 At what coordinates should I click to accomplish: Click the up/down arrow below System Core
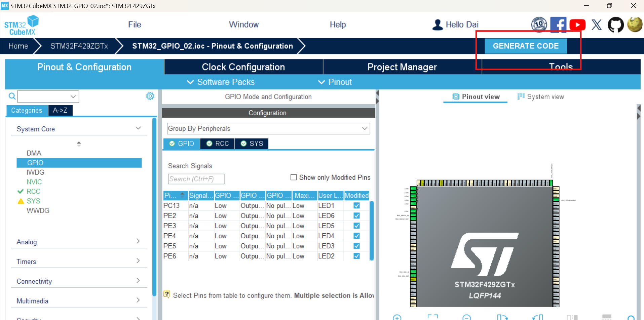79,144
